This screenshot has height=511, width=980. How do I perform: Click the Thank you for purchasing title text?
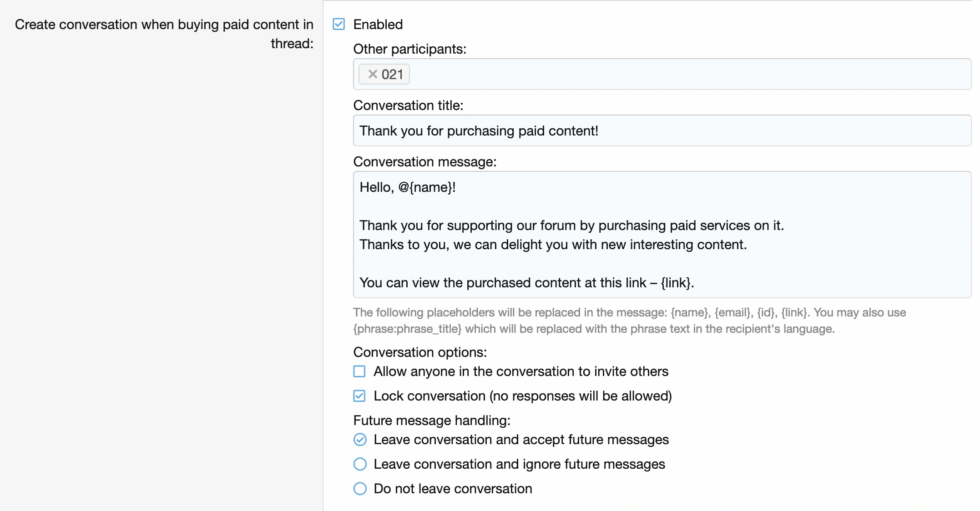pos(479,131)
